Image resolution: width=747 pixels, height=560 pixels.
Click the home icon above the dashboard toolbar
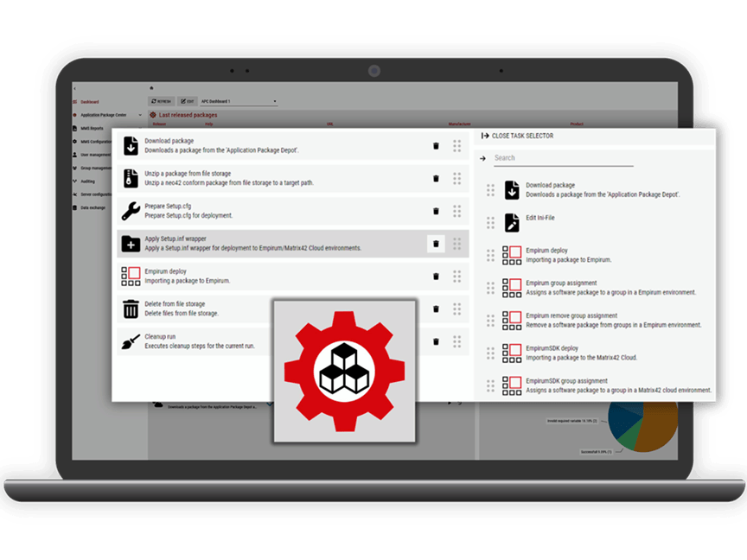point(151,88)
